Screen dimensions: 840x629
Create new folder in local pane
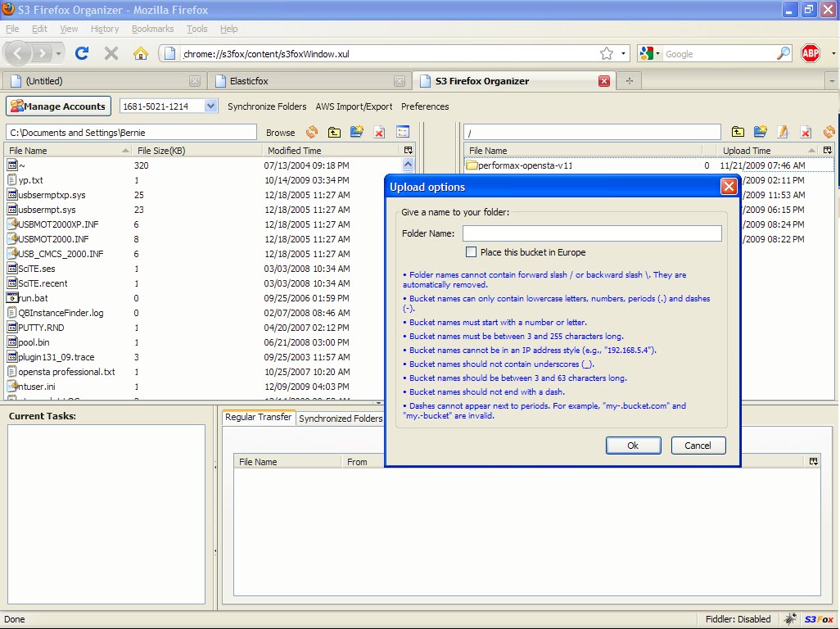(x=357, y=132)
